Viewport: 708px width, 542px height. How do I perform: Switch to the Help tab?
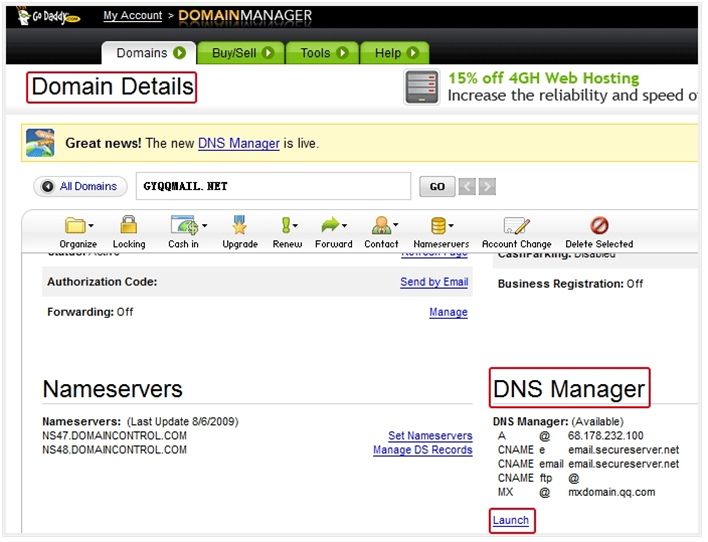coord(395,53)
